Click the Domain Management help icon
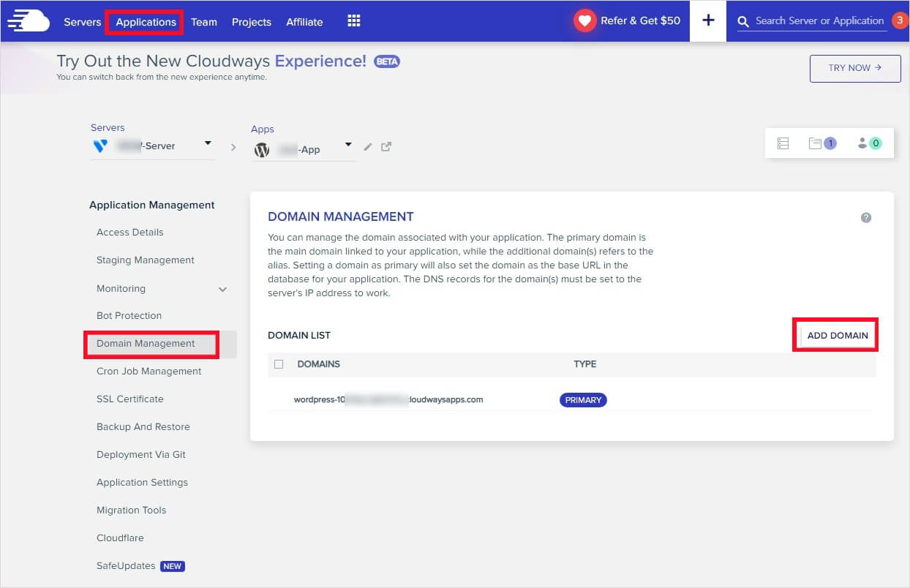The image size is (910, 588). pos(866,218)
